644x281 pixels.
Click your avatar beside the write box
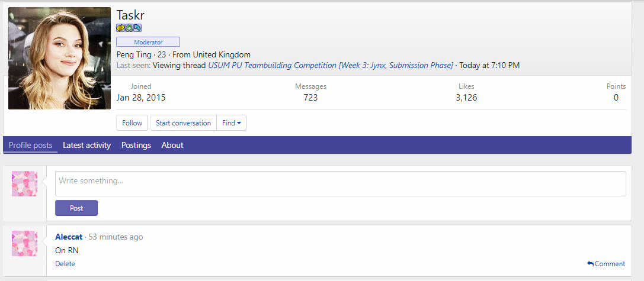point(25,184)
